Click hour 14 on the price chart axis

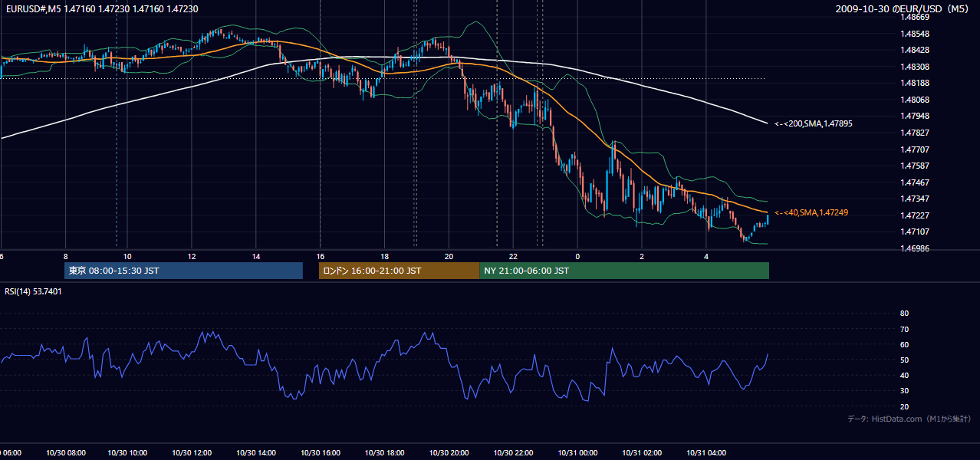tap(256, 256)
